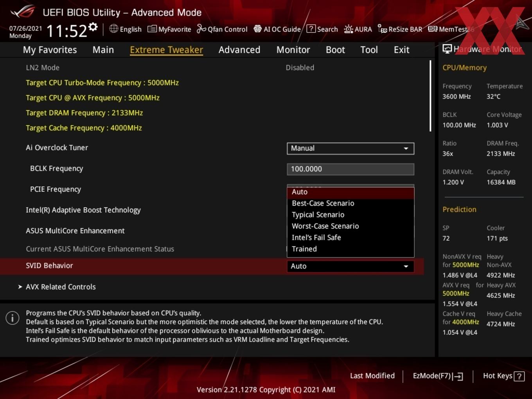Go to Advanced tab
Screen dimensions: 532x399
click(x=239, y=50)
